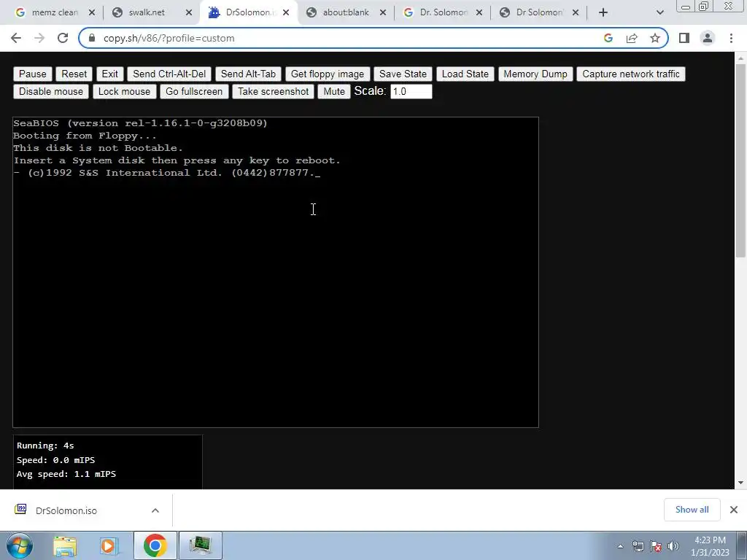The height and width of the screenshot is (560, 747).
Task: Switch to the about:blank tab
Action: [x=344, y=12]
